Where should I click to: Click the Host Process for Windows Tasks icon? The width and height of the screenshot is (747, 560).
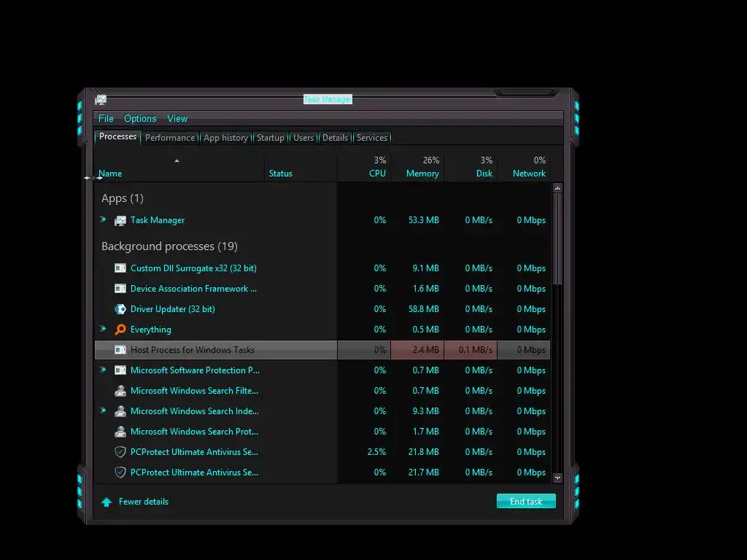pyautogui.click(x=120, y=350)
